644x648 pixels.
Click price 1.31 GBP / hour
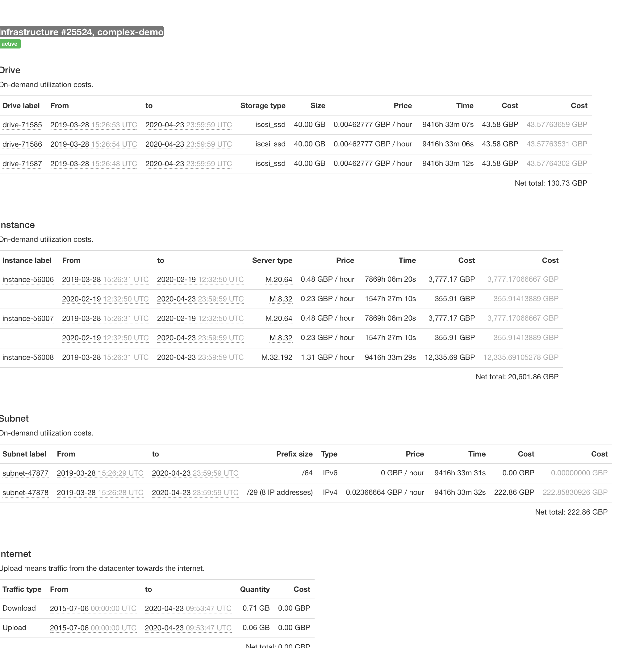pos(328,357)
